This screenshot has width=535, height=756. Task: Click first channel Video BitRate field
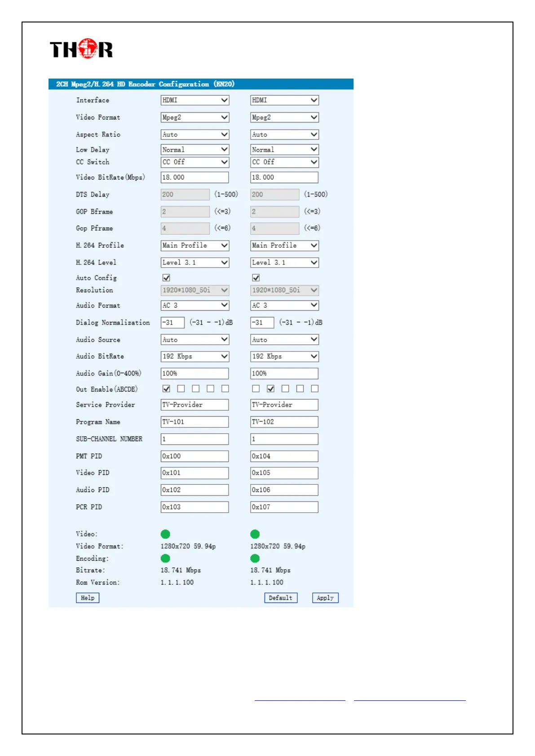tap(195, 177)
